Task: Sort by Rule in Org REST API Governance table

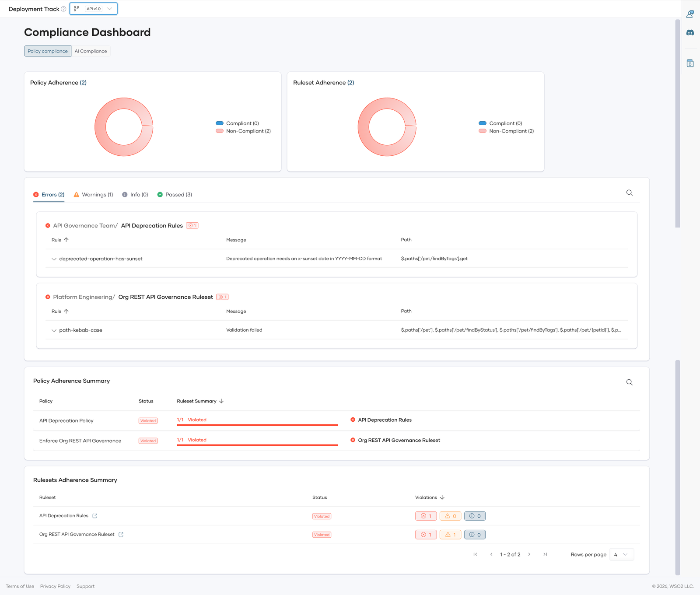Action: (x=66, y=311)
